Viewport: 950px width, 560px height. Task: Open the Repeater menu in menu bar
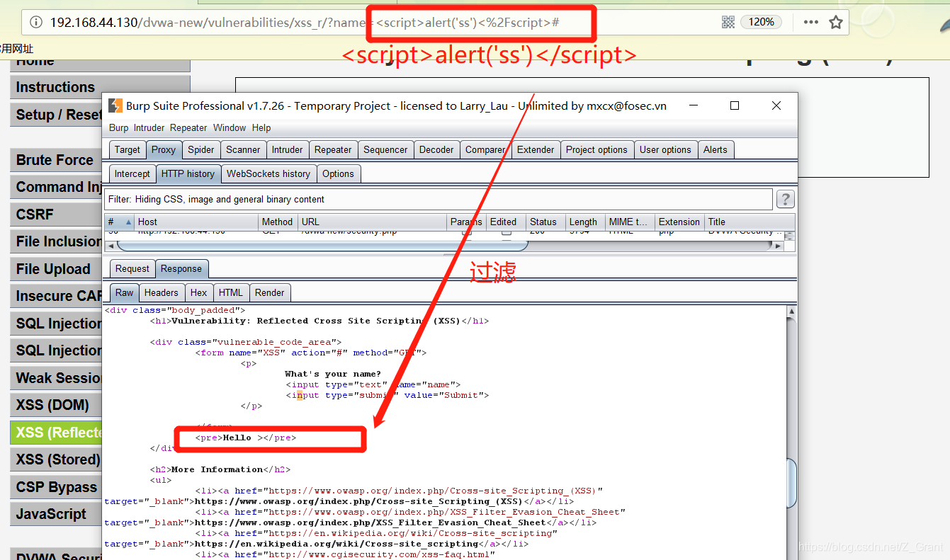(188, 127)
